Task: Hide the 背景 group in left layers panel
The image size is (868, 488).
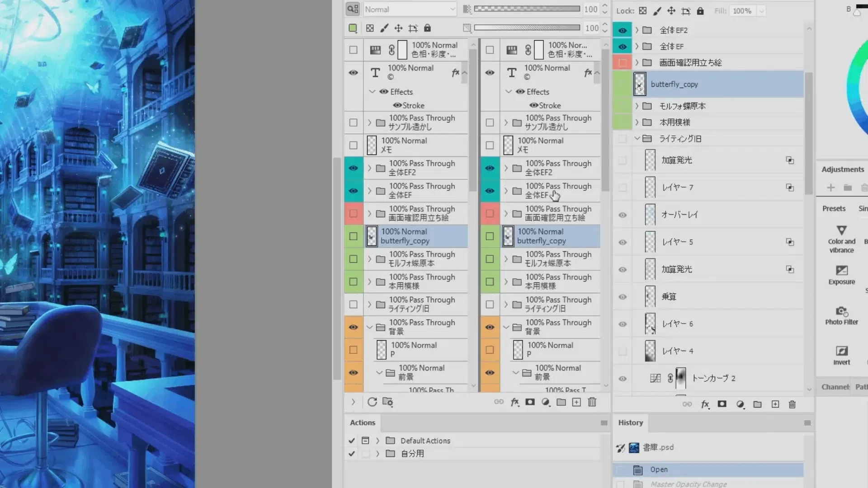Action: (x=354, y=327)
